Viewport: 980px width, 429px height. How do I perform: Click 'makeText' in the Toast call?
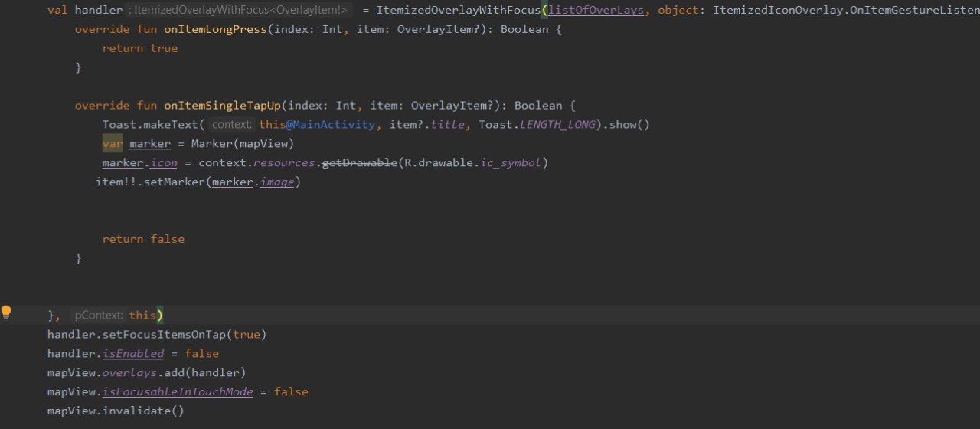[x=171, y=125]
